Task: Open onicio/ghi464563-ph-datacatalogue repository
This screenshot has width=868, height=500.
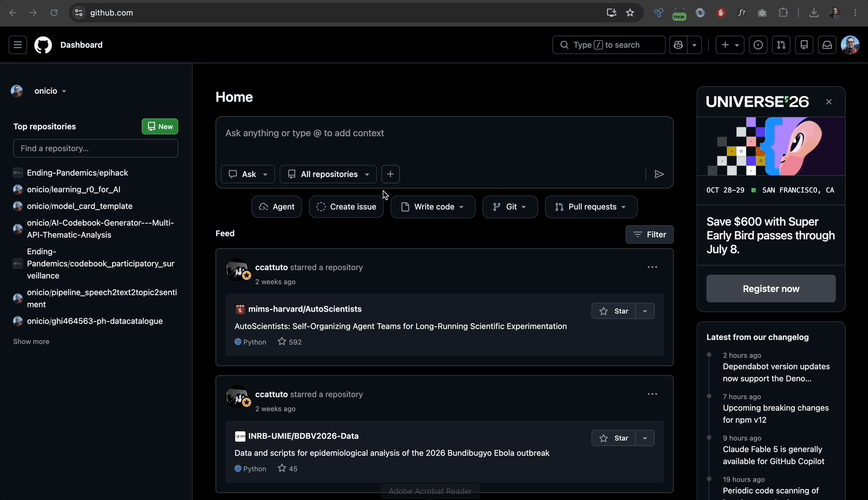Action: coord(95,321)
